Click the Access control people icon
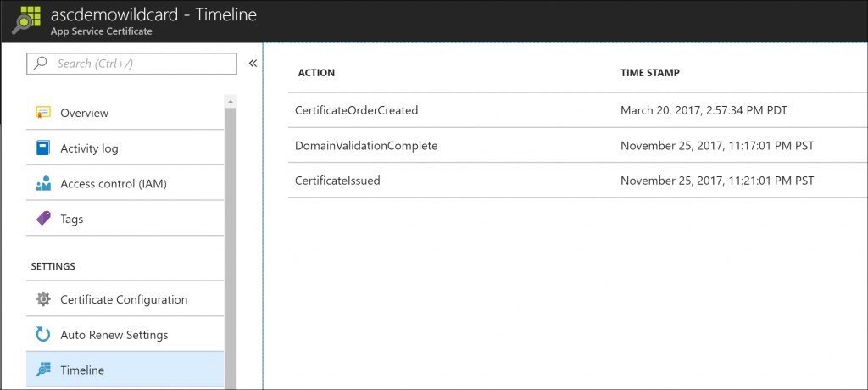 point(43,184)
